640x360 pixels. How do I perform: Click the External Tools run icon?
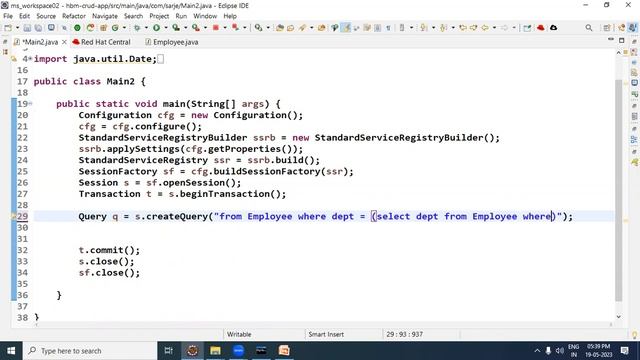pyautogui.click(x=196, y=28)
